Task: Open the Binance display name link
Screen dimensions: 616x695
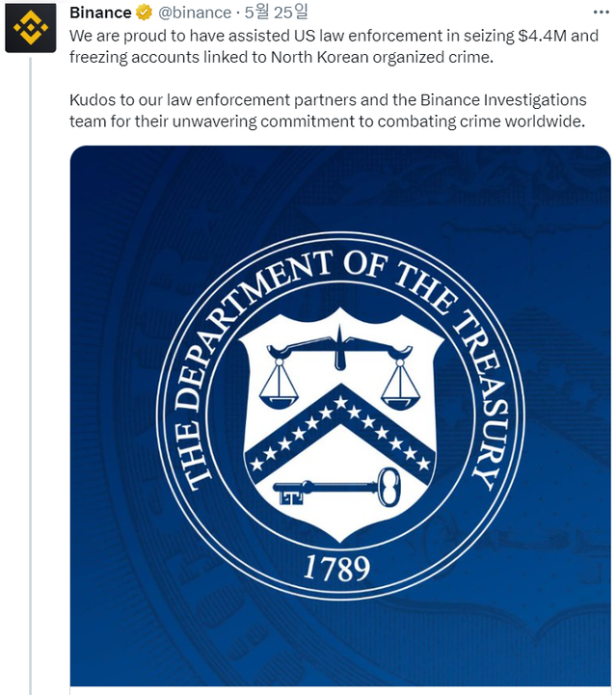Action: click(x=100, y=13)
